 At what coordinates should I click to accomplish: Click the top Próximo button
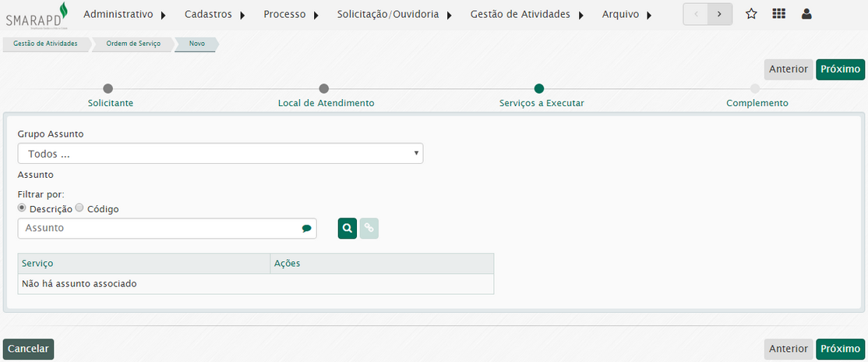point(841,69)
